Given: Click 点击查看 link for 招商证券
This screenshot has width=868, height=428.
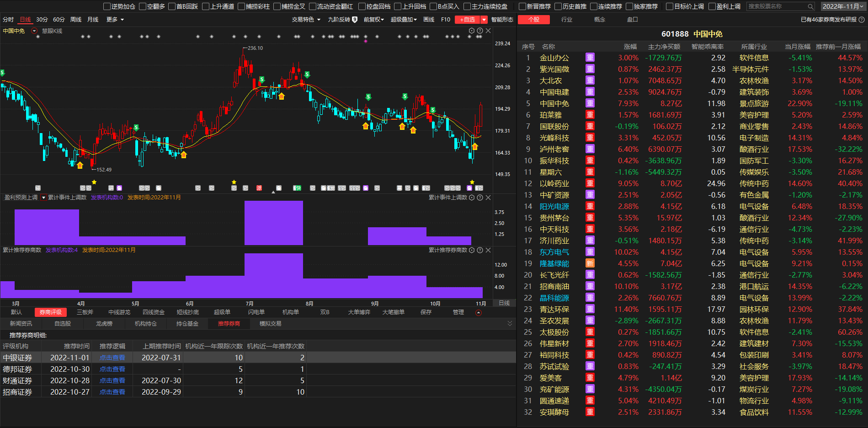Looking at the screenshot, I should pos(112,392).
